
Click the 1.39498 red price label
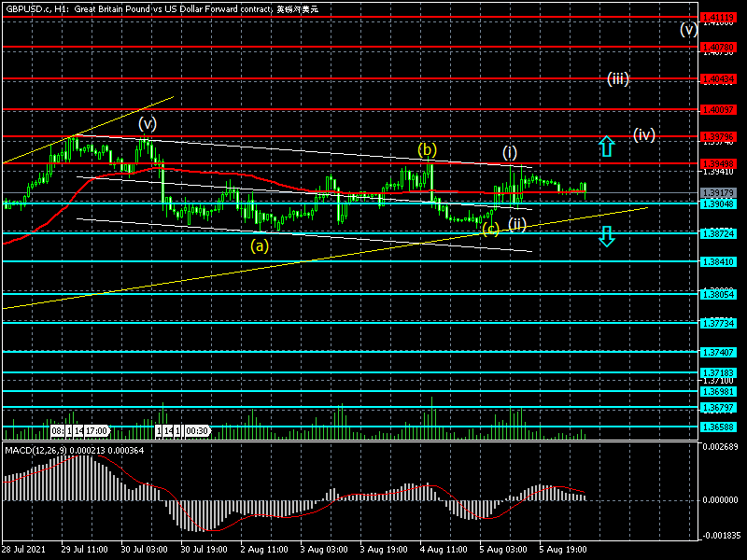[718, 164]
